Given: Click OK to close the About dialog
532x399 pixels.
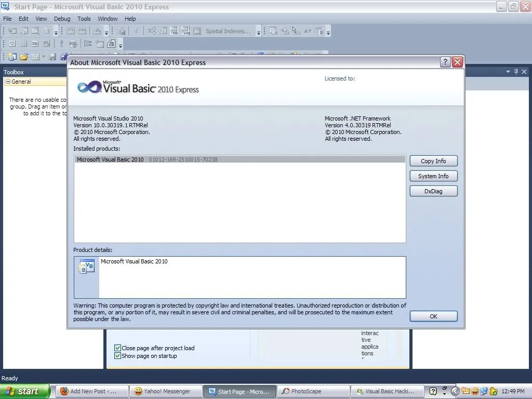Looking at the screenshot, I should pos(433,316).
